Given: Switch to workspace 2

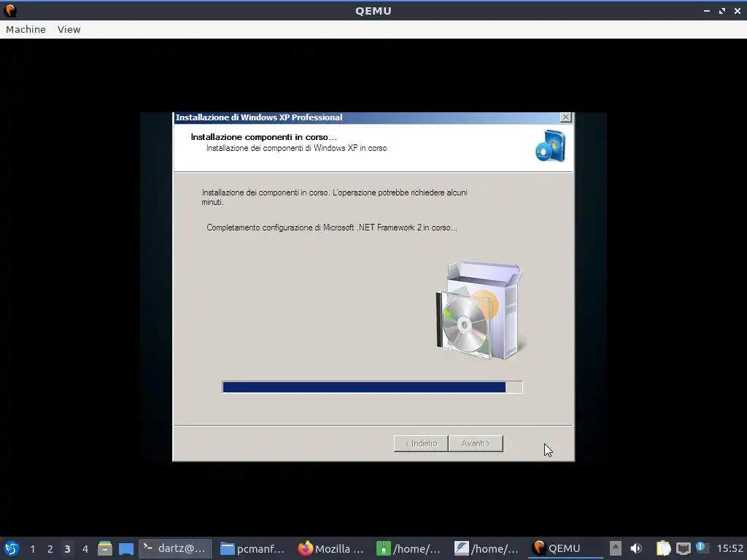Looking at the screenshot, I should click(50, 549).
